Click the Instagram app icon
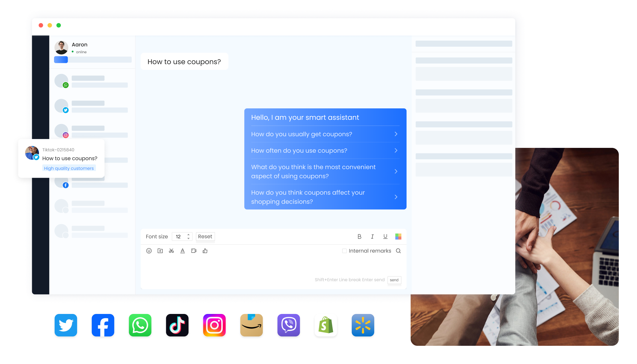The width and height of the screenshot is (637, 364). [214, 325]
